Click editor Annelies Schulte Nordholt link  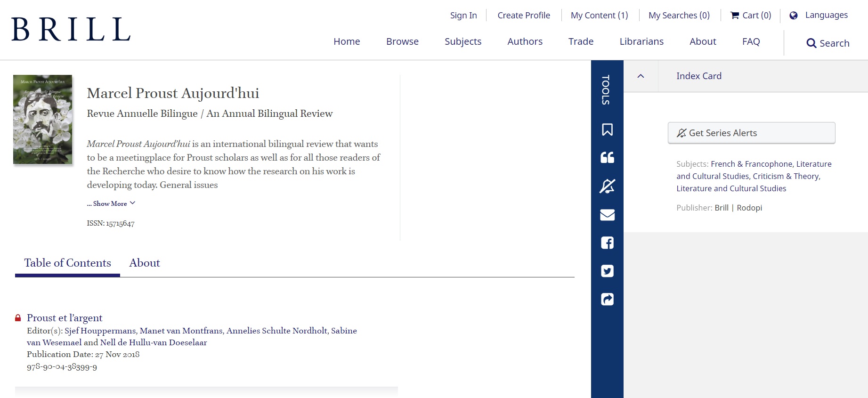pyautogui.click(x=277, y=331)
